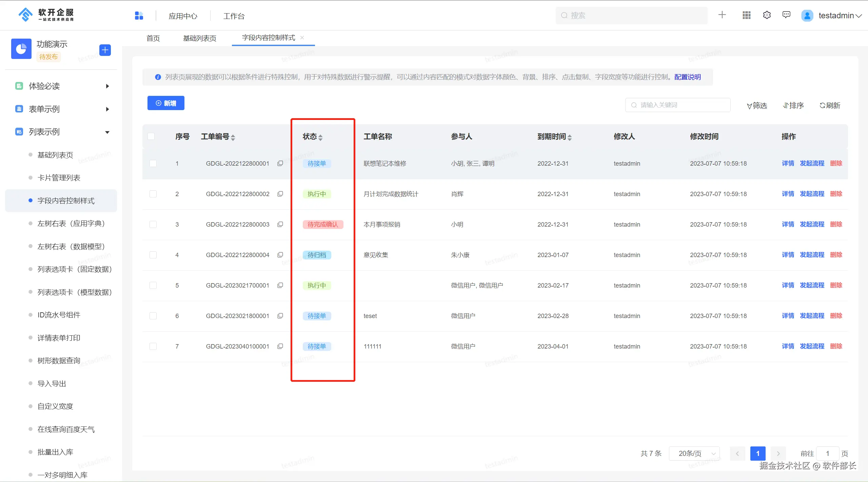868x482 pixels.
Task: Click the plus icon in top header
Action: 722,15
